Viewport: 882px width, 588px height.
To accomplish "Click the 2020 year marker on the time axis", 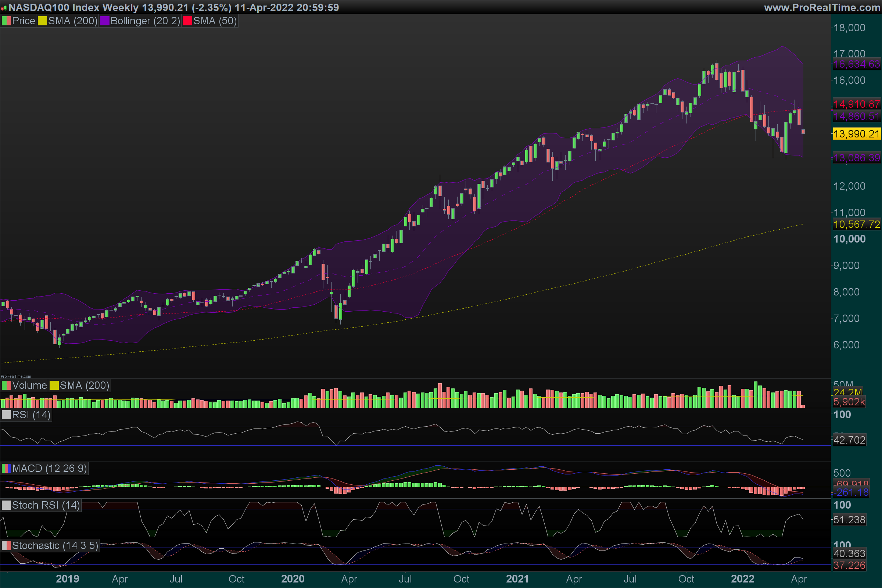I will click(293, 578).
